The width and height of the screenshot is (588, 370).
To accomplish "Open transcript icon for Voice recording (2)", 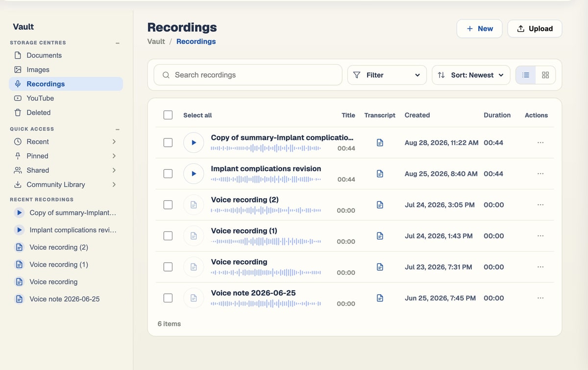I will [380, 205].
